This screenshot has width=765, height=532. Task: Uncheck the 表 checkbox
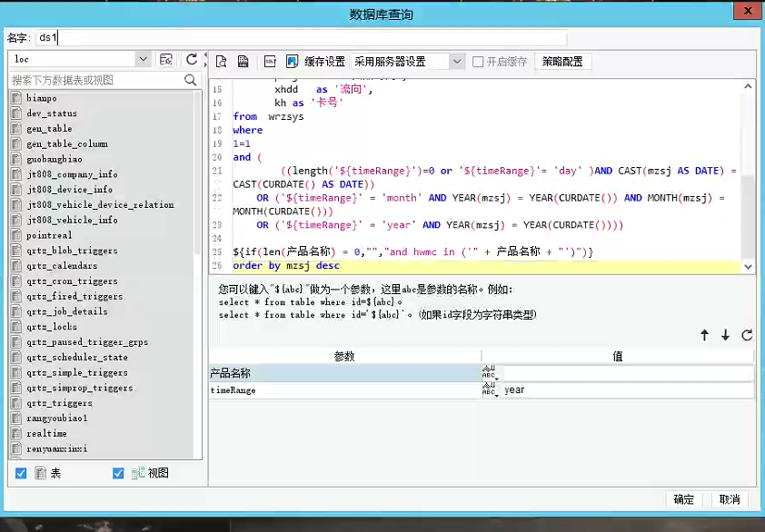pyautogui.click(x=21, y=473)
